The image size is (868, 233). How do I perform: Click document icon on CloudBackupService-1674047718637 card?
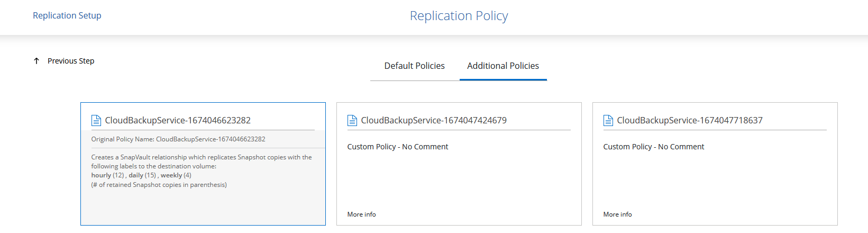(608, 121)
